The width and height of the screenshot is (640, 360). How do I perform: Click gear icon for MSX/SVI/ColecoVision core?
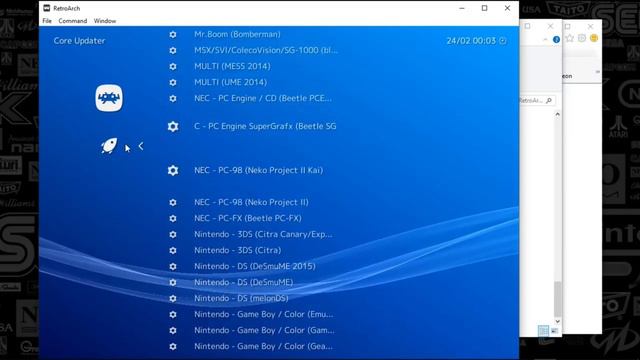click(x=173, y=50)
